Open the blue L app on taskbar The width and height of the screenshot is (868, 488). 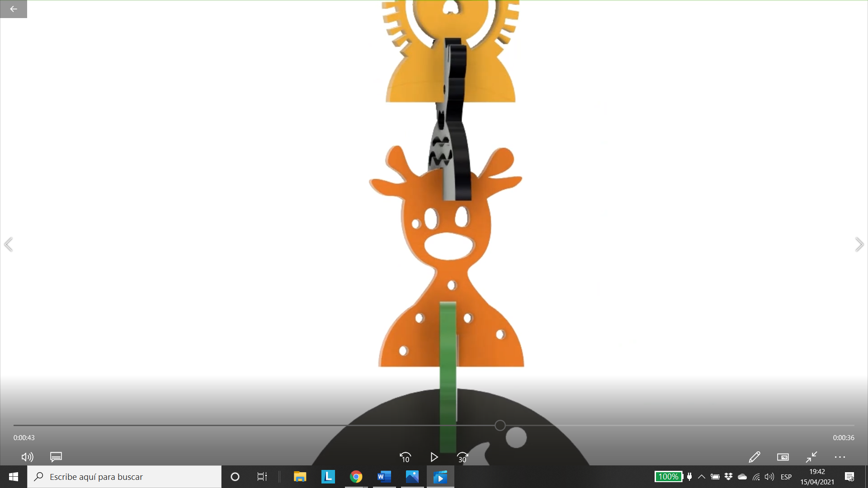328,477
